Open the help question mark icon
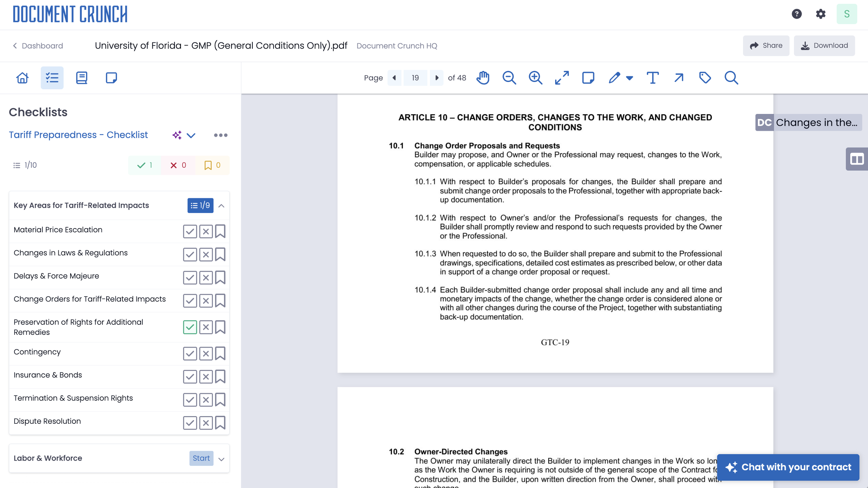This screenshot has width=868, height=488. click(796, 14)
